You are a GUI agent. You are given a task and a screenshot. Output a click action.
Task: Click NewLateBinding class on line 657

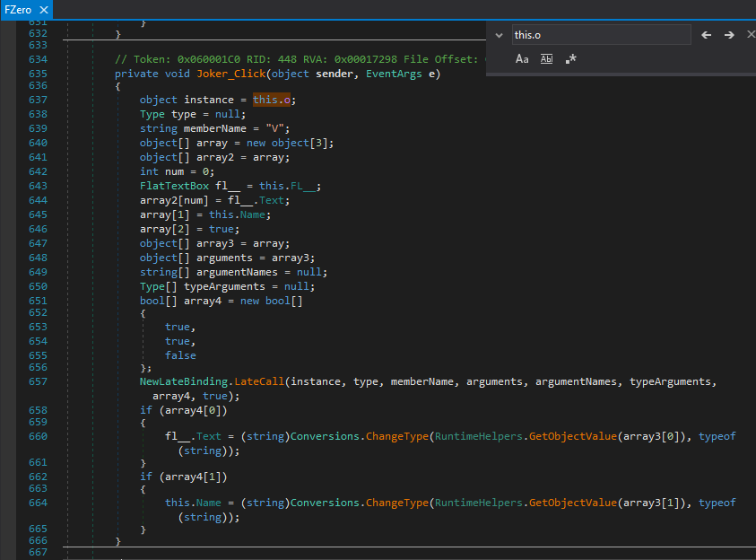click(183, 381)
